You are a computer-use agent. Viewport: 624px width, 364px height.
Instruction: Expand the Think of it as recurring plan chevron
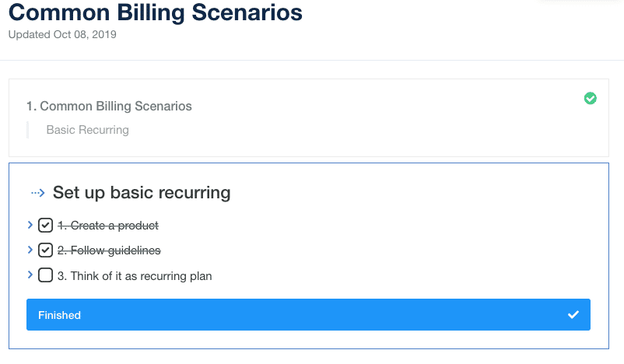(x=30, y=275)
